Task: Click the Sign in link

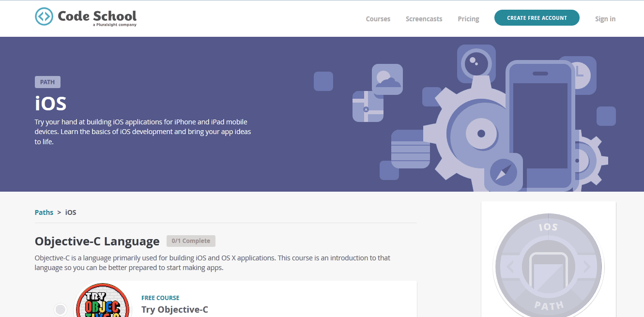Action: click(605, 19)
